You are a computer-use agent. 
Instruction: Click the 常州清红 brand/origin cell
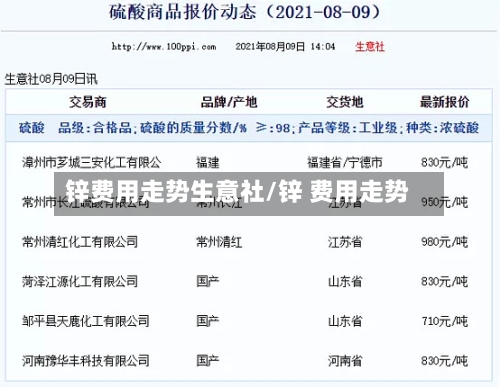tap(219, 242)
